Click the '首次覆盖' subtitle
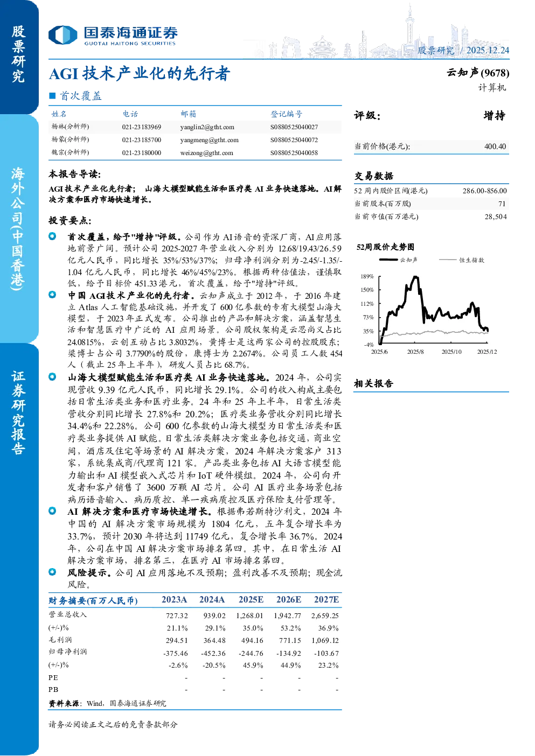This screenshot has width=535, height=756. pyautogui.click(x=80, y=96)
